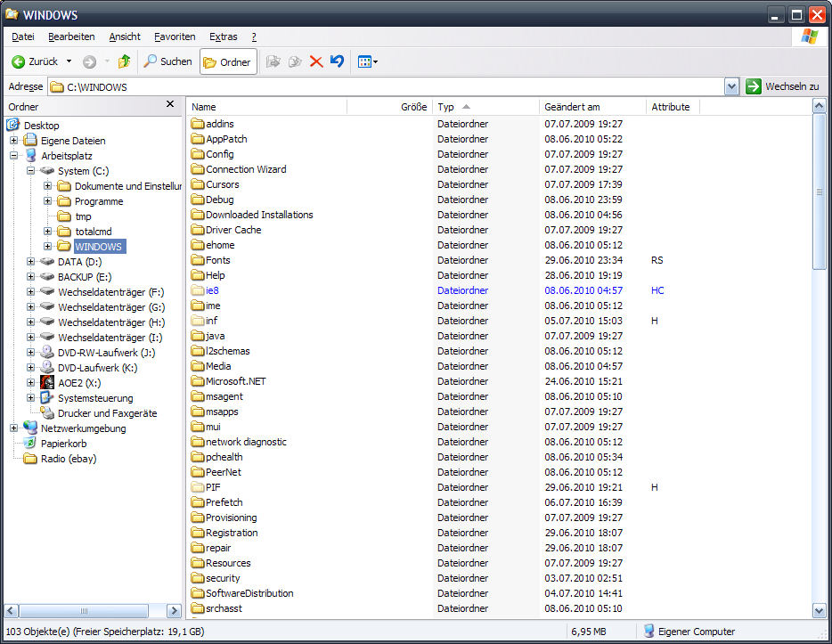Open the Zurück history dropdown arrow
Image resolution: width=832 pixels, height=644 pixels.
(69, 61)
